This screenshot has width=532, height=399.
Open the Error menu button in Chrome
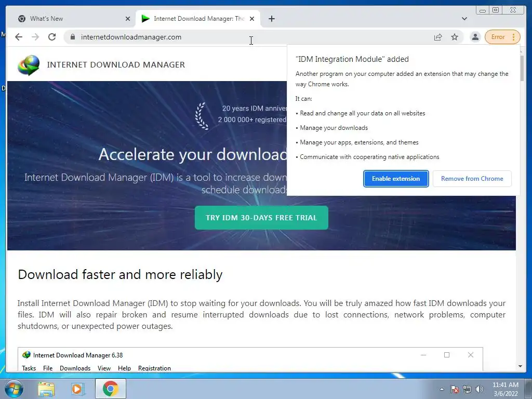(x=502, y=37)
